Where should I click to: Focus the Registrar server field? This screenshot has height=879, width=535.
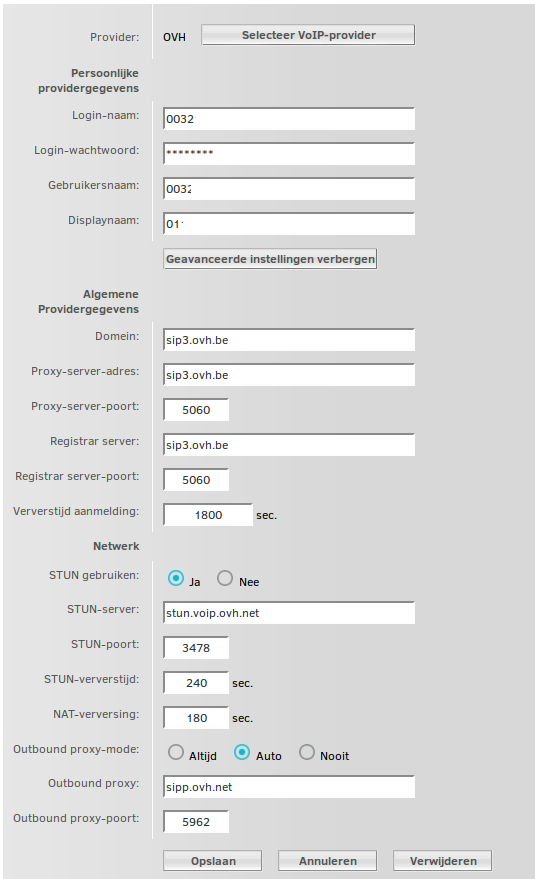(289, 445)
